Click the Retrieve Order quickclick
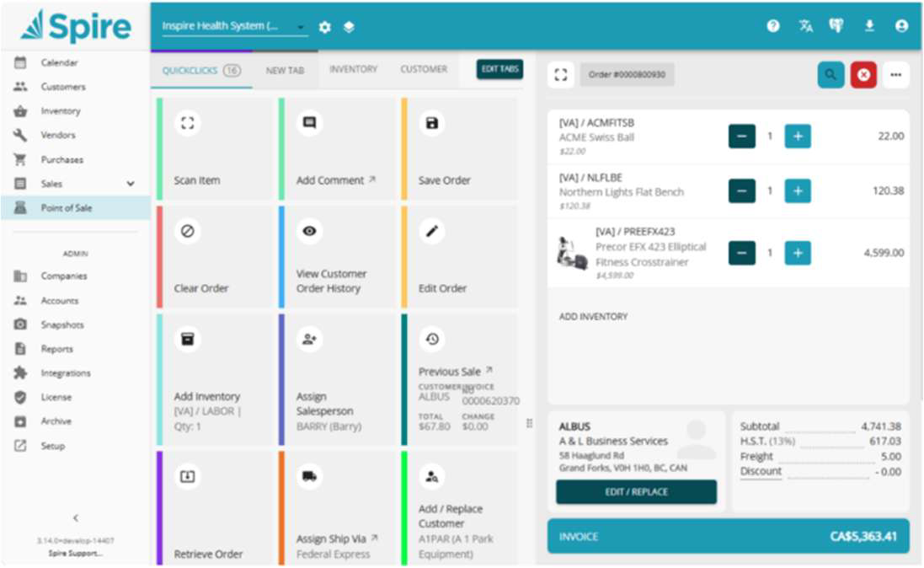Image resolution: width=924 pixels, height=568 pixels. click(x=216, y=508)
